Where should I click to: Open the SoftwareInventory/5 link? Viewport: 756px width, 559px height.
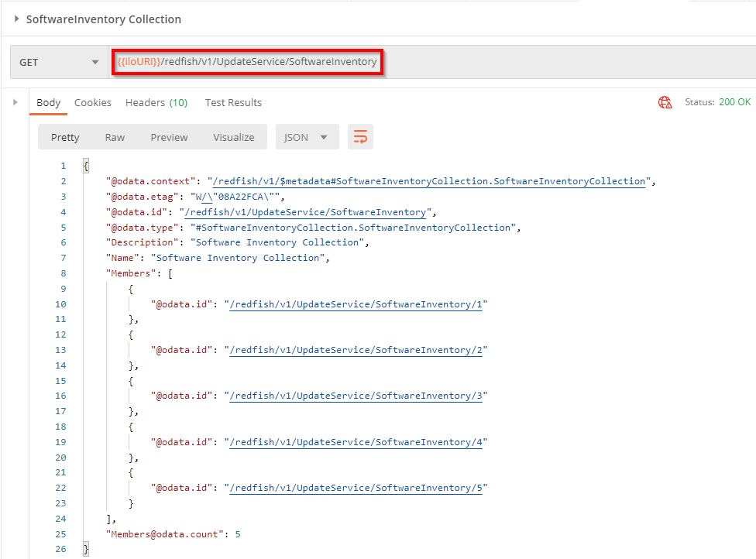pos(356,488)
